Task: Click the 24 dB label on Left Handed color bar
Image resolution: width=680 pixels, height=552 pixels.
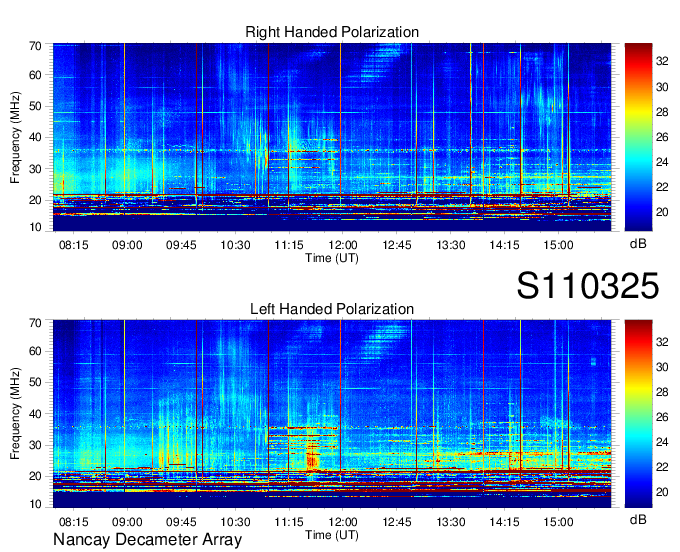Action: 662,442
